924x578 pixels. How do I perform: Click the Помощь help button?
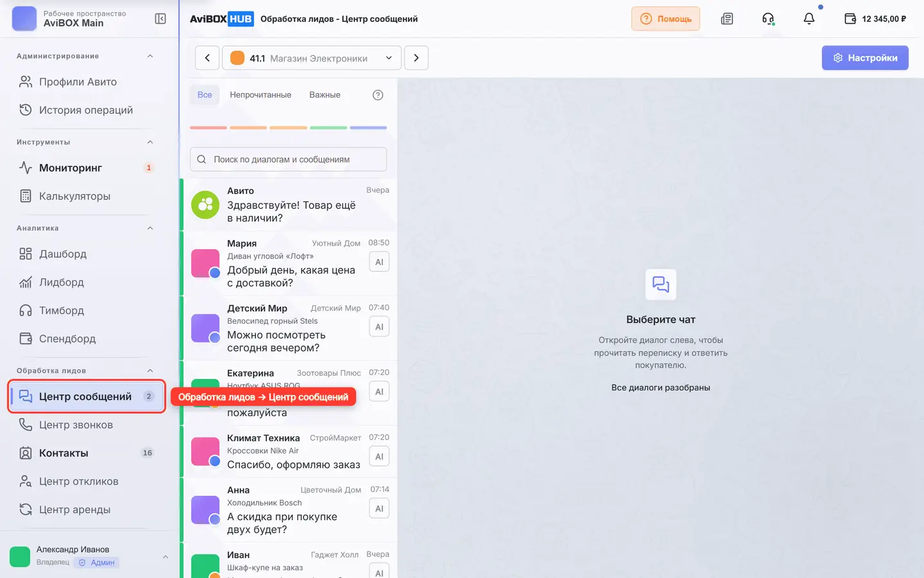(x=665, y=19)
